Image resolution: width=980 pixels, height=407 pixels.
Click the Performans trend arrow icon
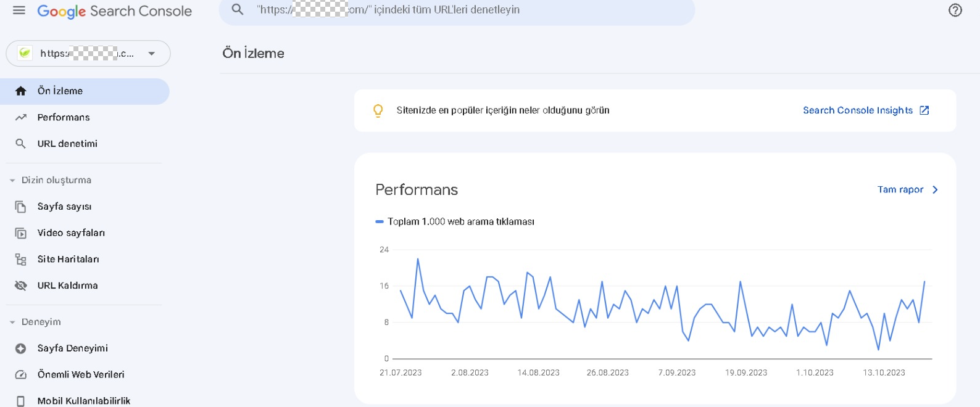pyautogui.click(x=21, y=117)
